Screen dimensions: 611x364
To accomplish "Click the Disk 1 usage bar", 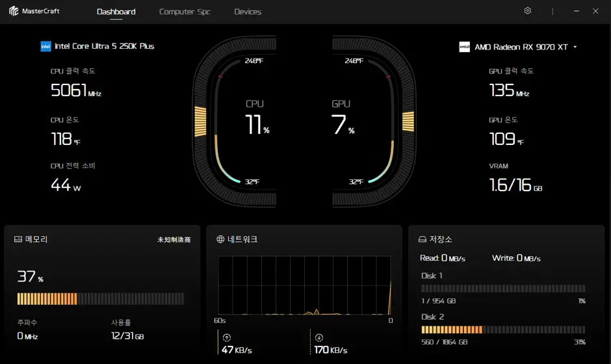I will [x=503, y=289].
